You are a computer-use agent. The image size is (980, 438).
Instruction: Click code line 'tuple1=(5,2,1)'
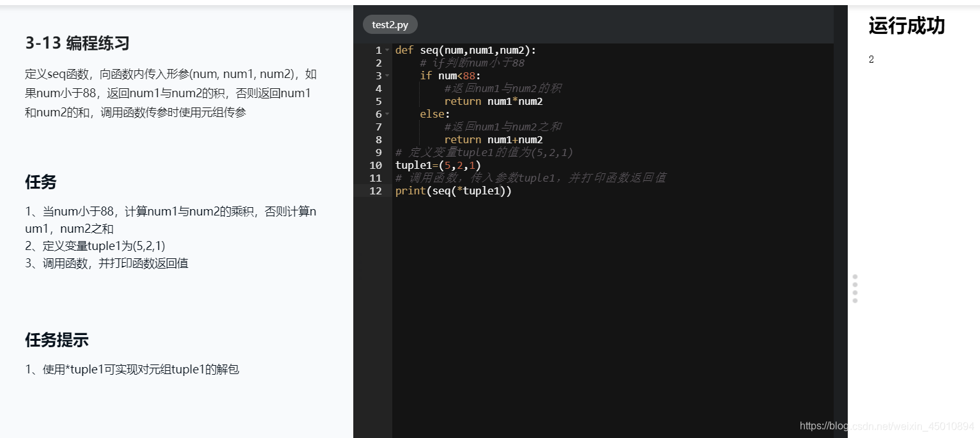438,165
